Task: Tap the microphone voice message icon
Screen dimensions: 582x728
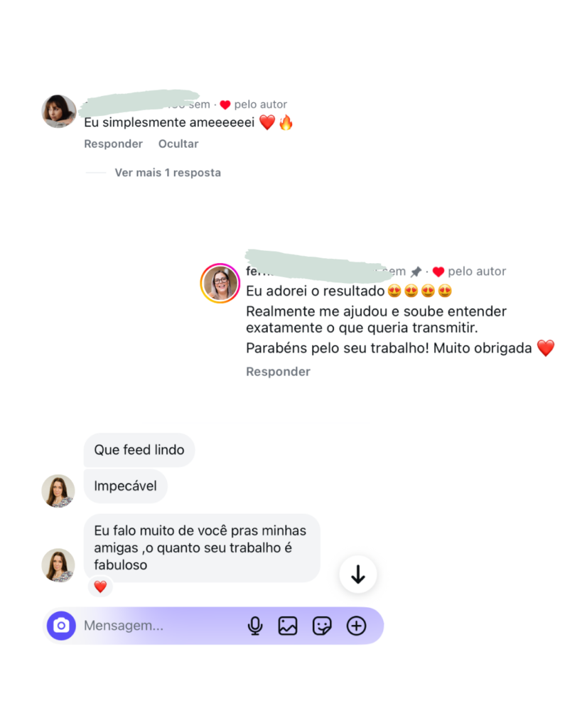Action: point(255,626)
